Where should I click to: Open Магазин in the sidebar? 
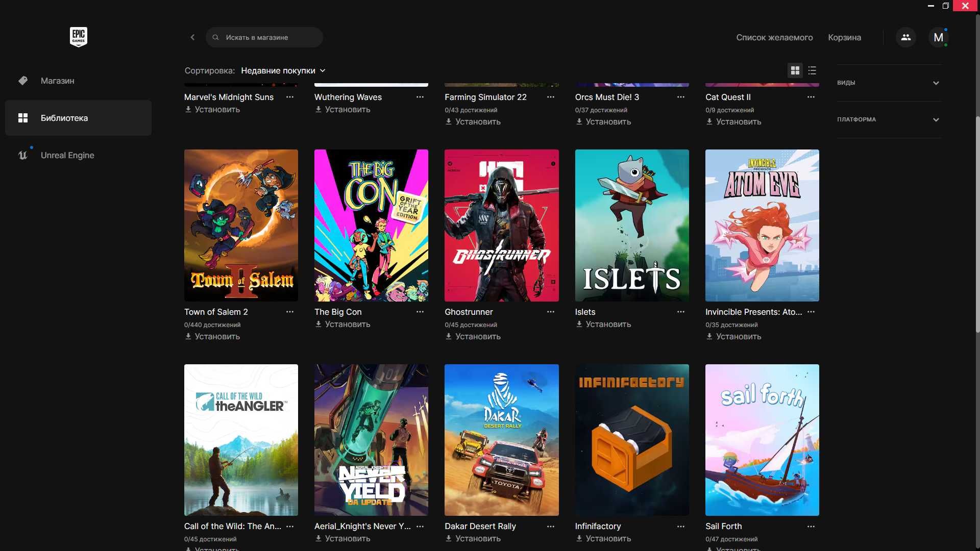coord(78,81)
